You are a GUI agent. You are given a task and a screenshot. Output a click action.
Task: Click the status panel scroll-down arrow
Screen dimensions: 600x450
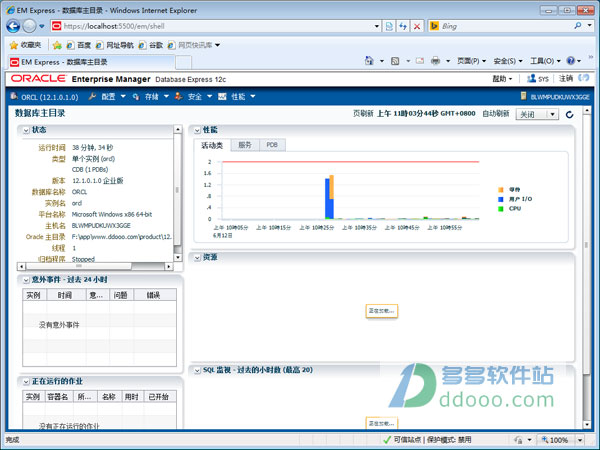click(178, 258)
